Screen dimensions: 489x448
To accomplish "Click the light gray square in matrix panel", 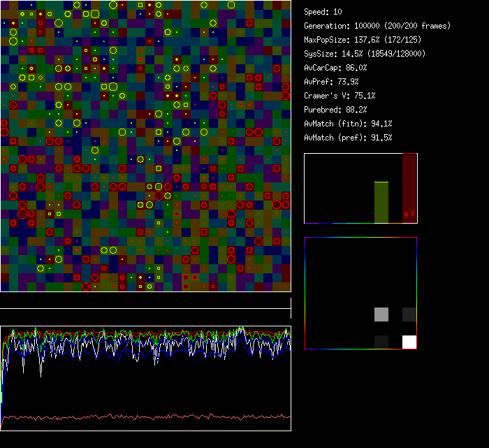I will click(381, 315).
